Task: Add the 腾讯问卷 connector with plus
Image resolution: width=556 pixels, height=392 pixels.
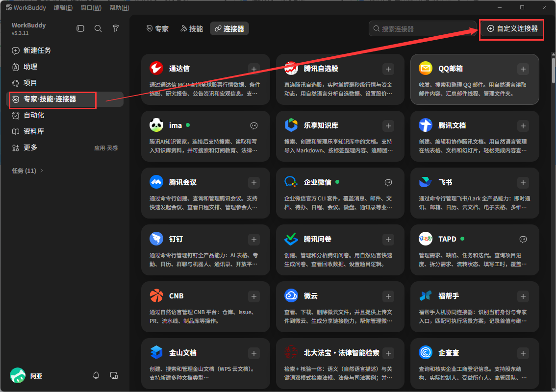Action: click(x=388, y=240)
